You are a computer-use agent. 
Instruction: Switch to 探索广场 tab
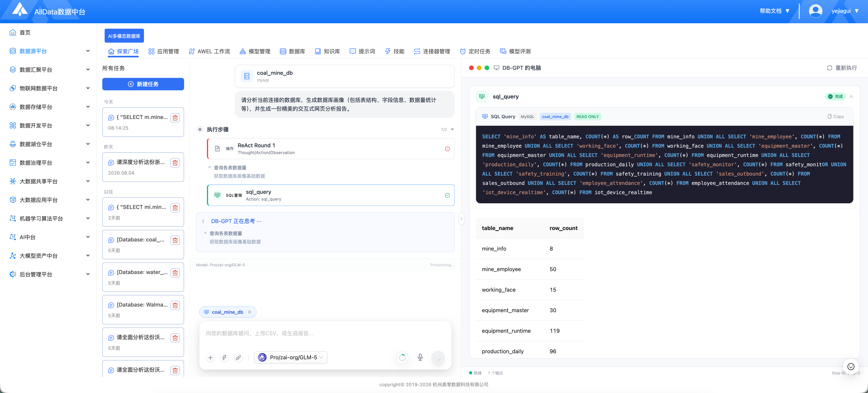(x=123, y=51)
